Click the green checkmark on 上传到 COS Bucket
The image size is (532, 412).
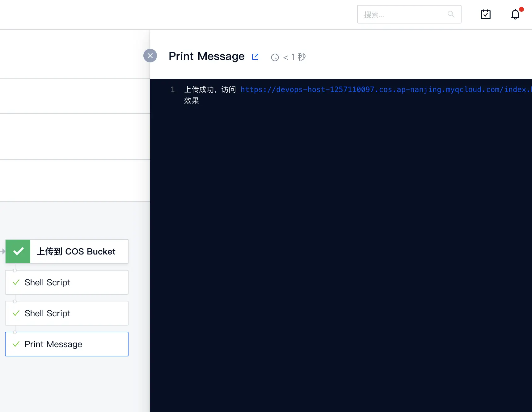pos(18,251)
